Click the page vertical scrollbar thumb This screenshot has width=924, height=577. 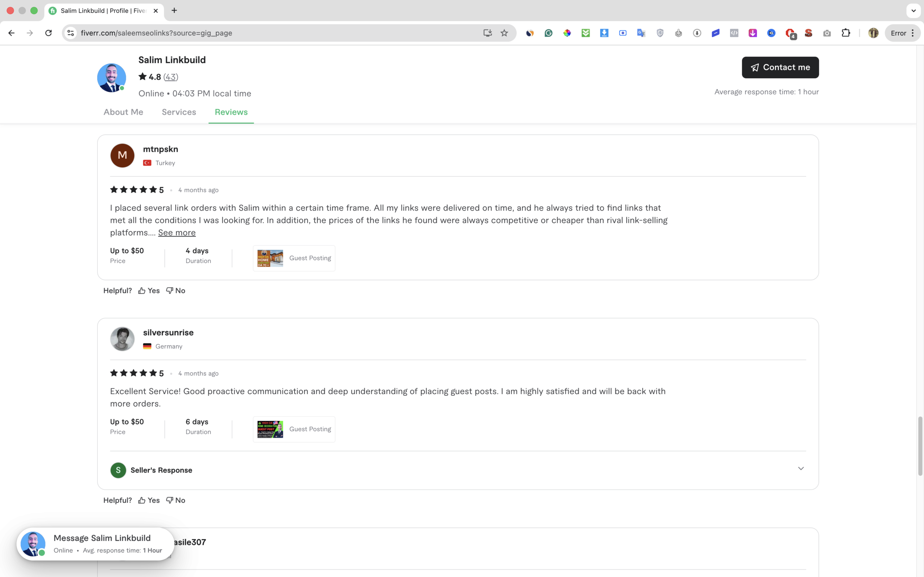[x=920, y=446]
